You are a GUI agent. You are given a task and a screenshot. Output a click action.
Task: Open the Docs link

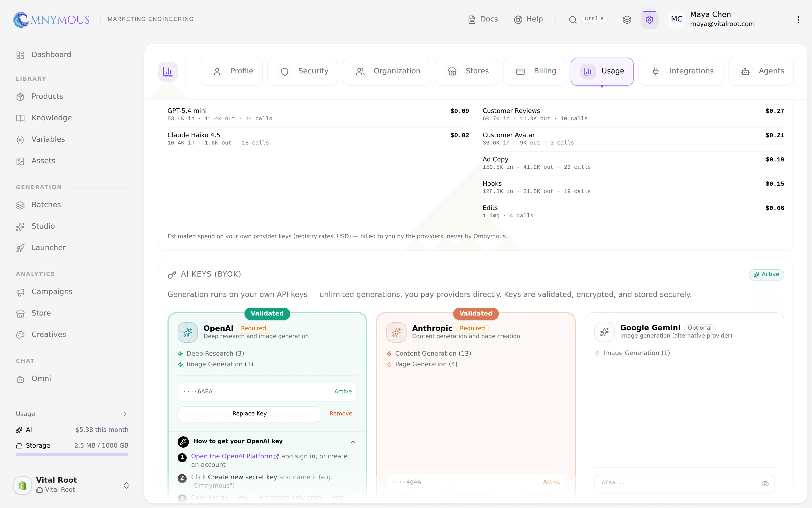[x=483, y=19]
